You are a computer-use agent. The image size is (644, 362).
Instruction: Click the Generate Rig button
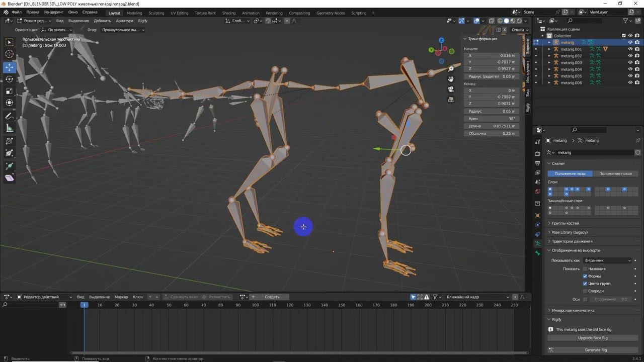point(595,350)
